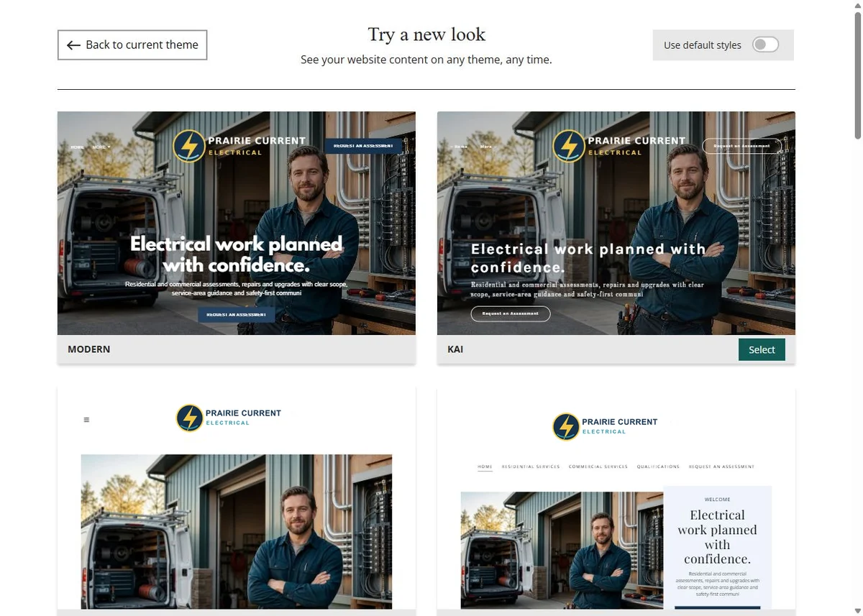Click the lightning bolt logo in Kai preview
Image resolution: width=863 pixels, height=616 pixels.
569,146
